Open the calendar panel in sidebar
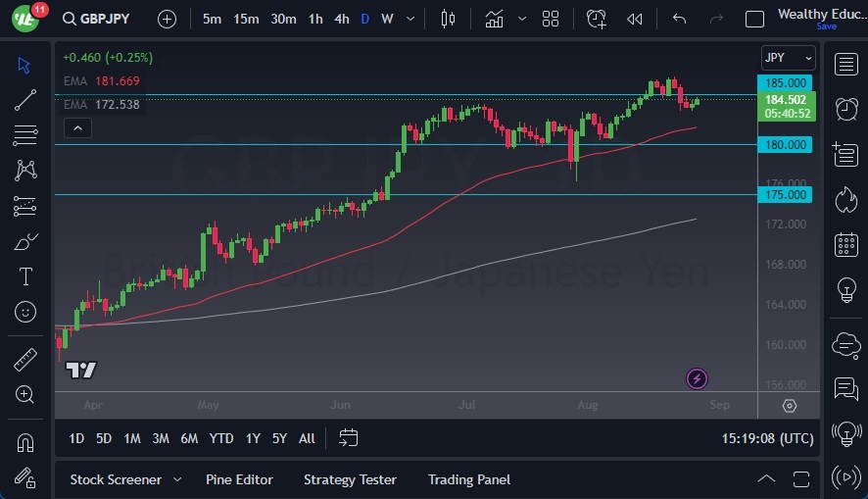This screenshot has width=868, height=499. (x=844, y=245)
